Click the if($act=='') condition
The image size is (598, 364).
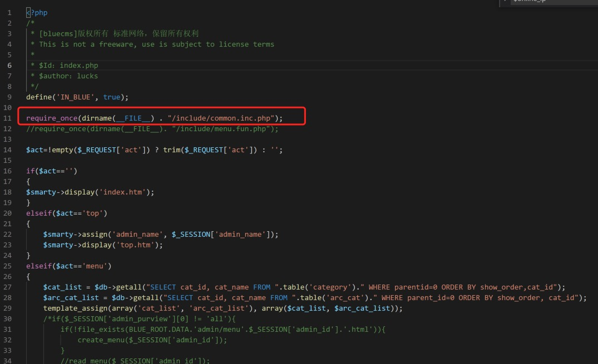52,171
